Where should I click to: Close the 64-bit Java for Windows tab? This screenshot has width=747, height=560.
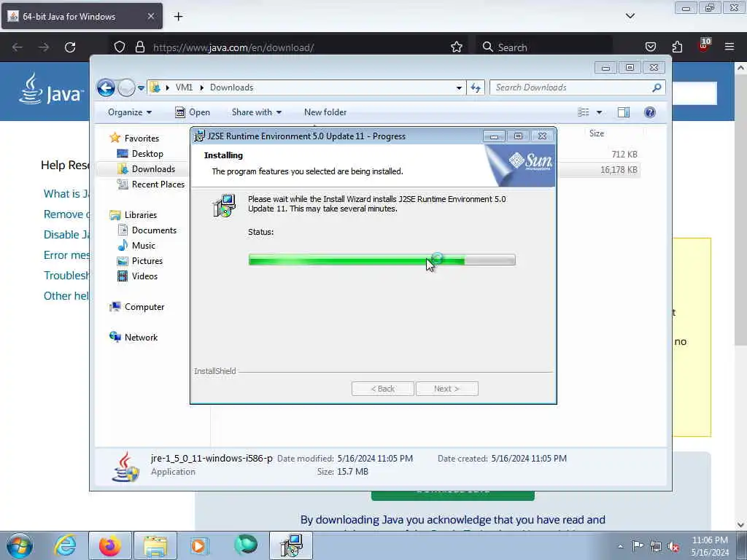(x=150, y=16)
